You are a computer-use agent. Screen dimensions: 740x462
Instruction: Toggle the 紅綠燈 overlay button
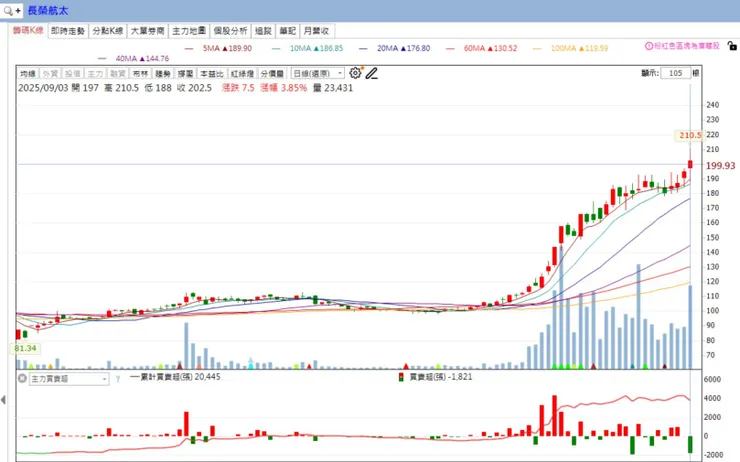[x=243, y=74]
